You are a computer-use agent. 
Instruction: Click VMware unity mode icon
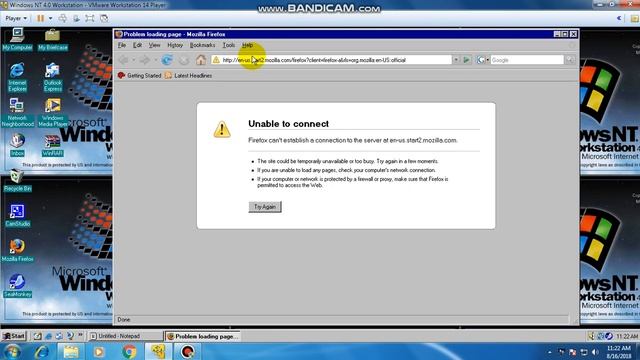[104, 18]
